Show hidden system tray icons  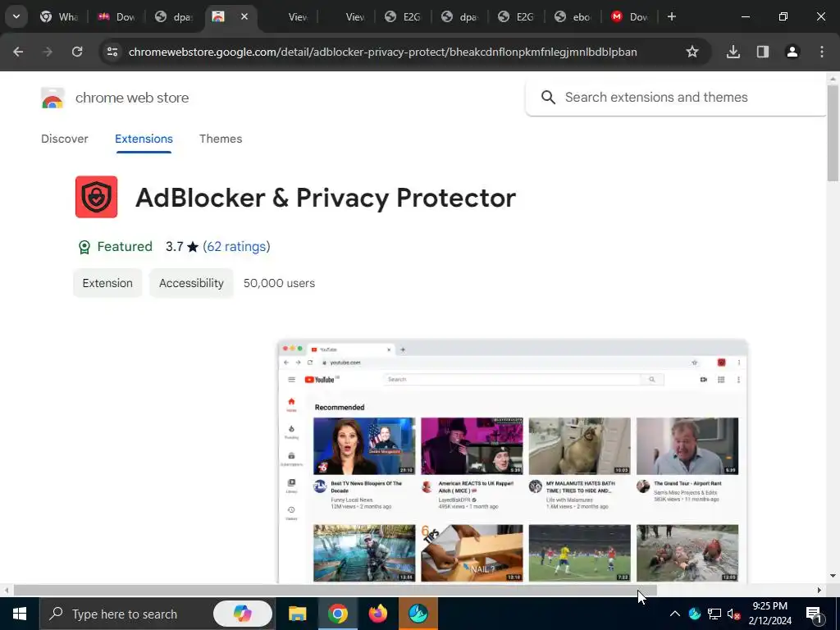(675, 614)
